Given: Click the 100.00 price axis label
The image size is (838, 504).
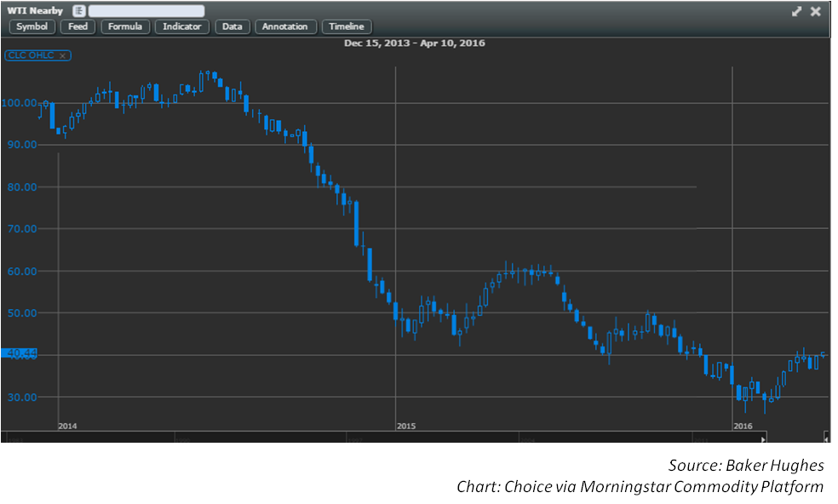Looking at the screenshot, I should point(20,103).
